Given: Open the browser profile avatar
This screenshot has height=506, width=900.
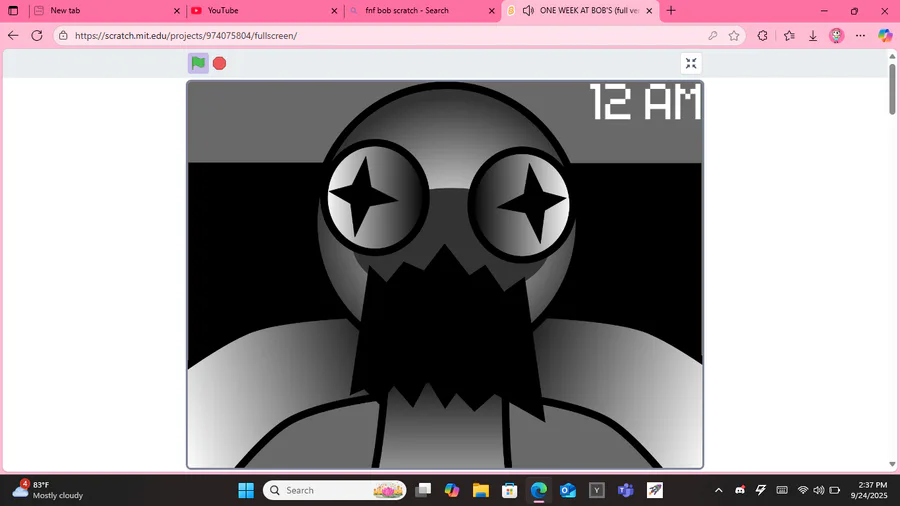Looking at the screenshot, I should coord(836,36).
